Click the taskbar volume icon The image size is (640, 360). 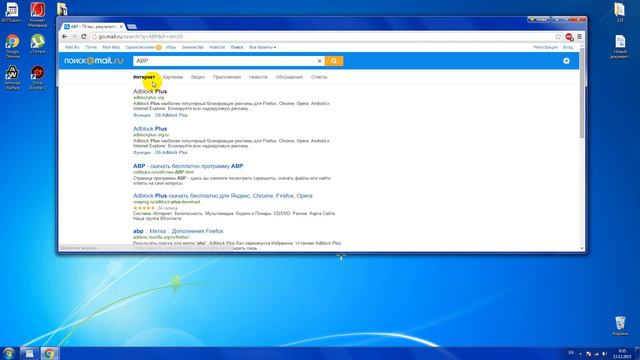click(x=604, y=353)
